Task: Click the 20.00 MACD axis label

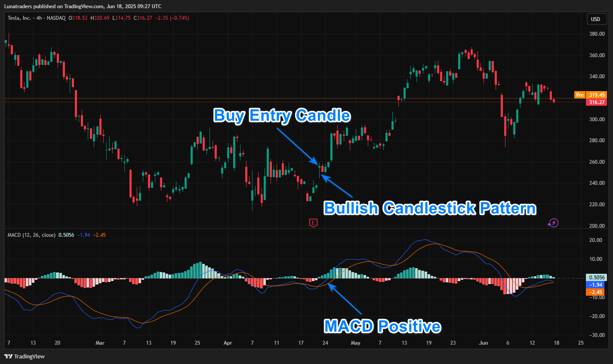Action: [x=596, y=240]
